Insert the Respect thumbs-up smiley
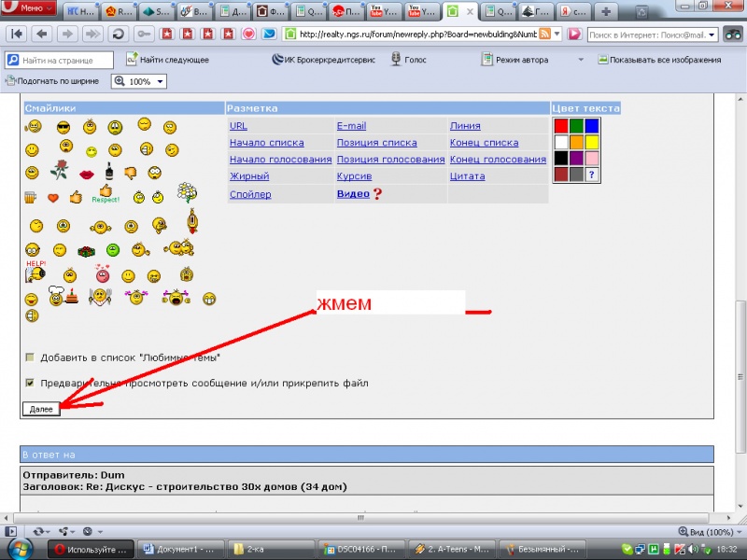The image size is (747, 560). 106,194
